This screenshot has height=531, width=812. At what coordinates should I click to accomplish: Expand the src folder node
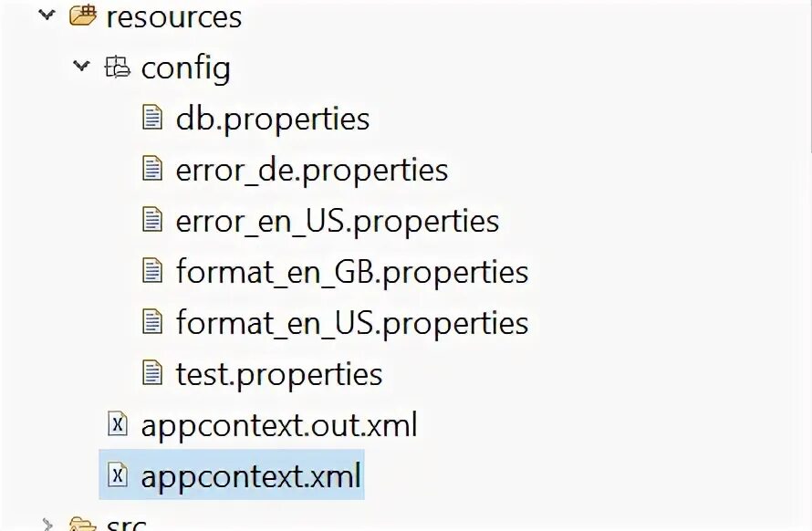[x=47, y=525]
